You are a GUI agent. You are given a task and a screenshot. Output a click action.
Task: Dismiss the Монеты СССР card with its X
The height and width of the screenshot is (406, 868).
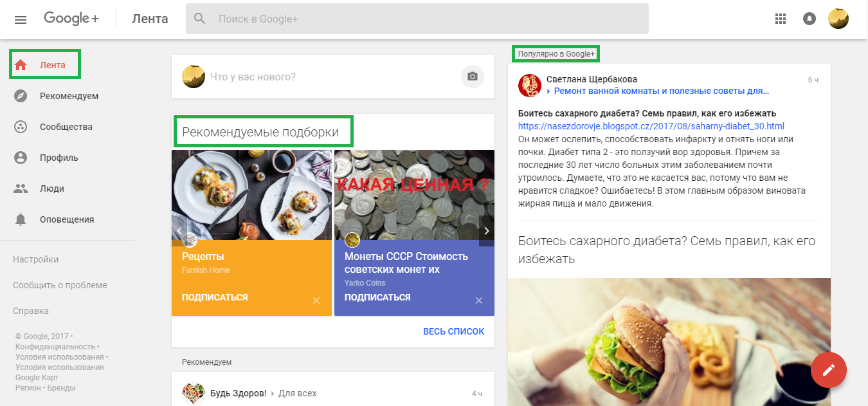[x=478, y=300]
